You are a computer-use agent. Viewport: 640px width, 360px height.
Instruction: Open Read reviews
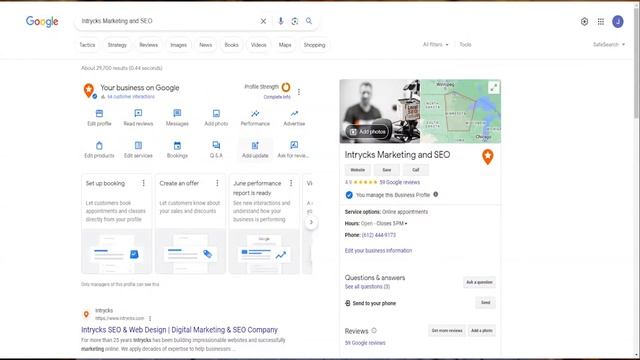pos(138,118)
